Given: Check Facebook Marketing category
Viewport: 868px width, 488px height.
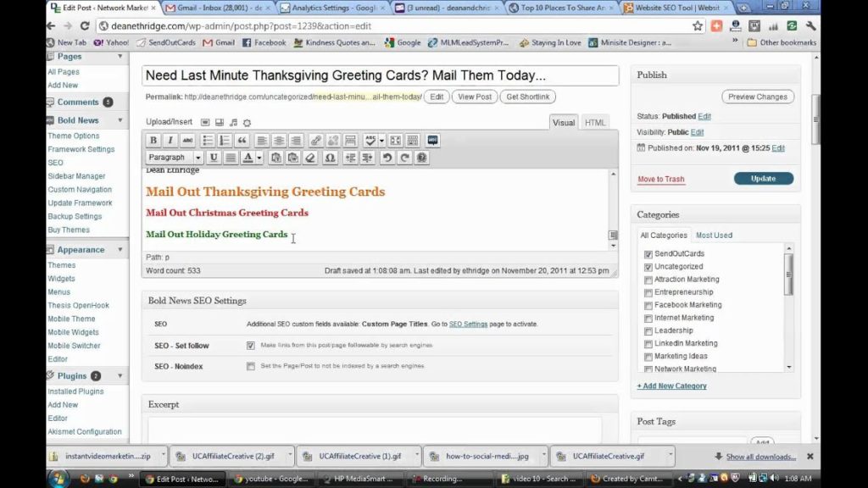Looking at the screenshot, I should point(648,305).
